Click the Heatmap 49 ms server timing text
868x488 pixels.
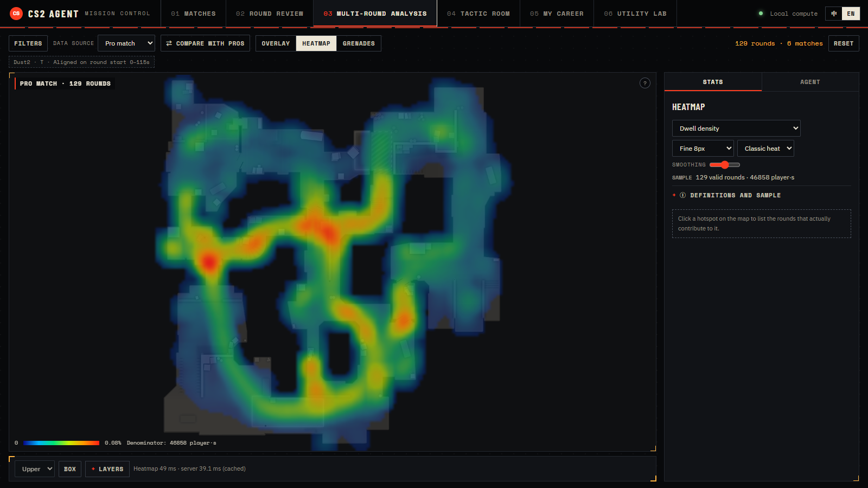tap(189, 469)
